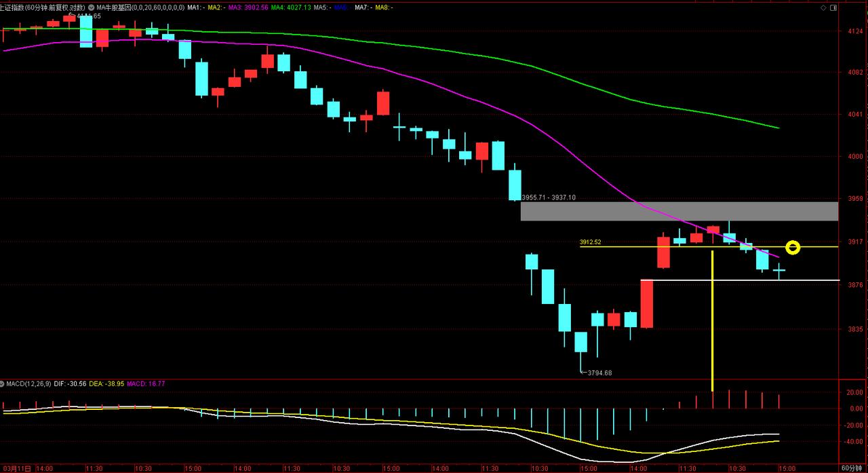Open the 60分钟 period selector
868x473 pixels.
click(852, 468)
